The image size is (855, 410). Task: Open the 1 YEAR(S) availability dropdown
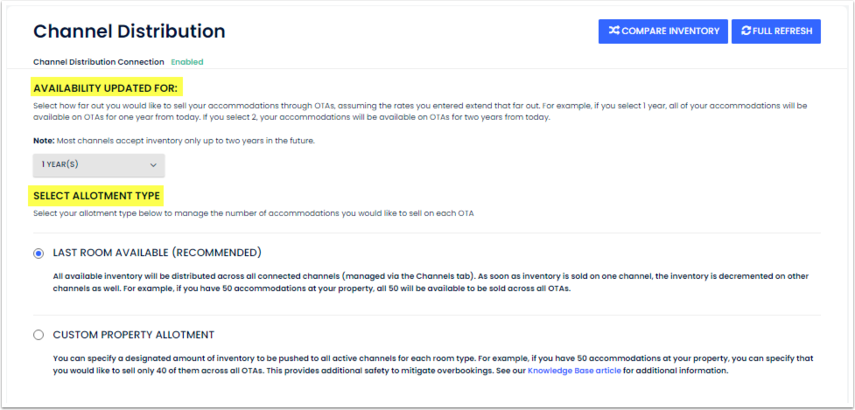pos(98,164)
